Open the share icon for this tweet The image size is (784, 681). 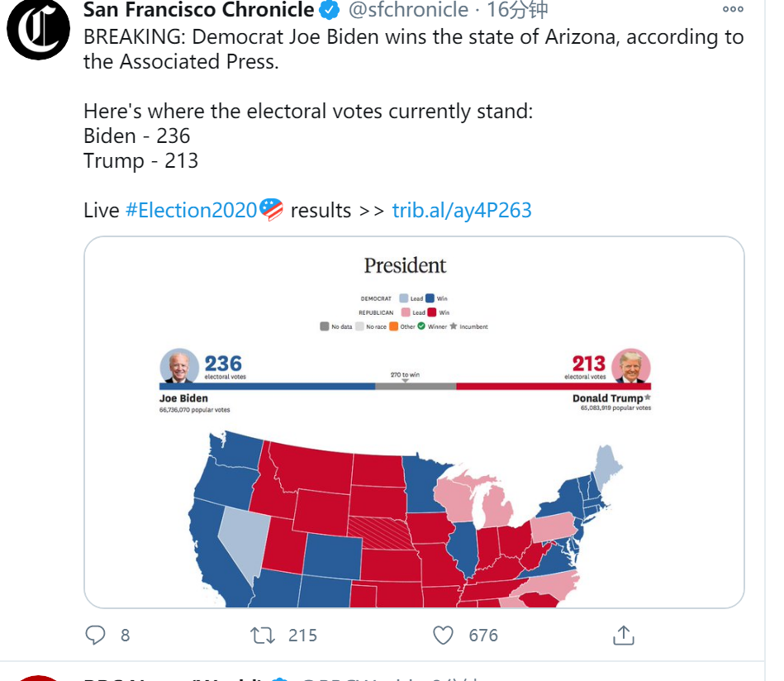[623, 635]
